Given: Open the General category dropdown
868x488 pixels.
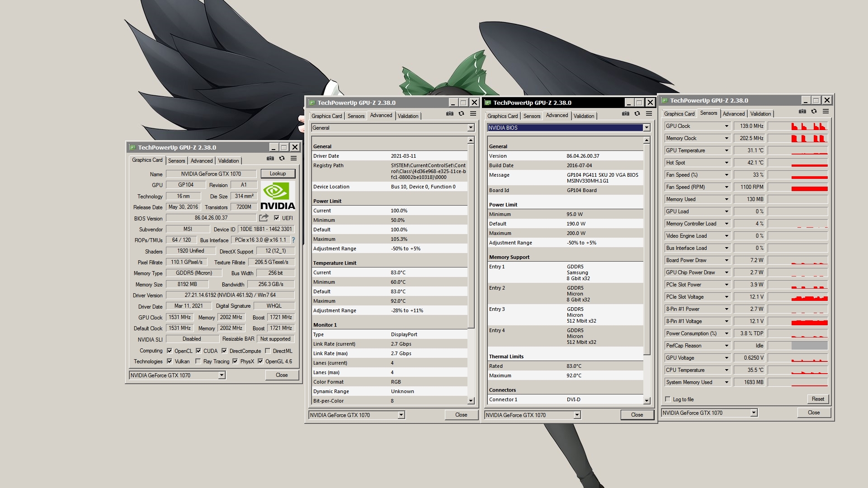Looking at the screenshot, I should (x=471, y=128).
